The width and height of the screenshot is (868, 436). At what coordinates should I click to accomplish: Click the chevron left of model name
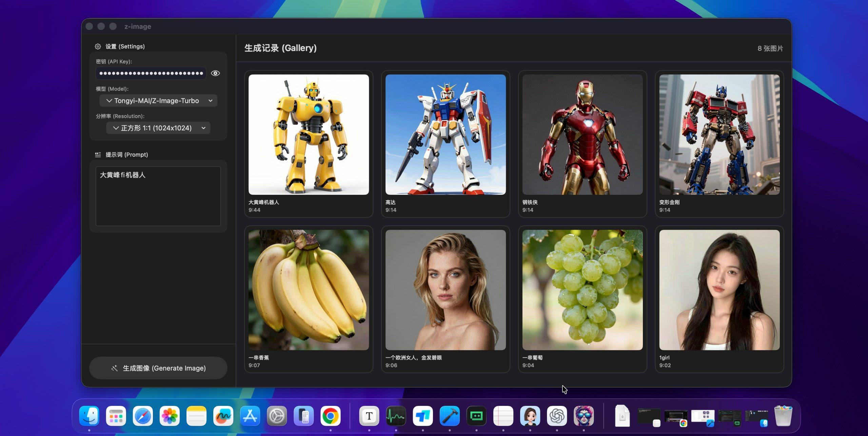109,101
